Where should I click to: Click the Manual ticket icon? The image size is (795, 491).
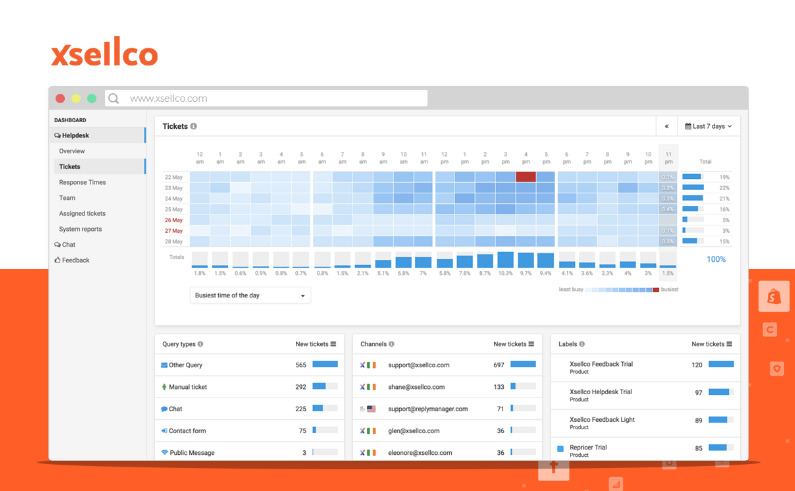[164, 387]
